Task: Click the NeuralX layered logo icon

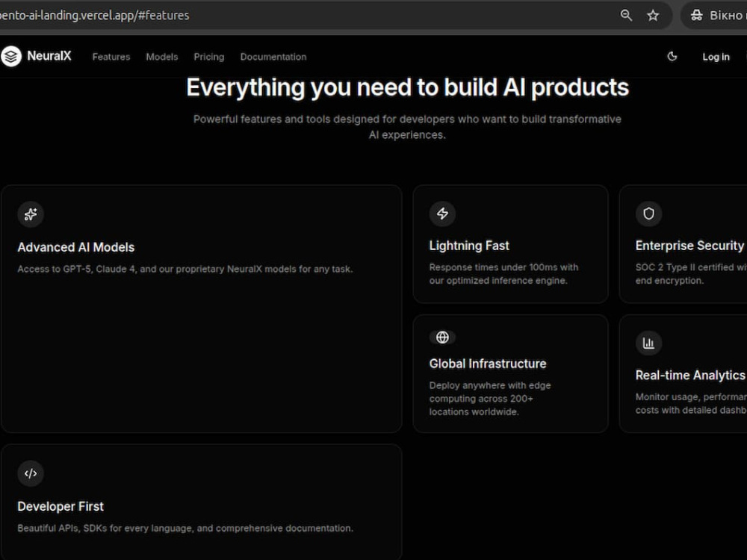Action: tap(11, 57)
